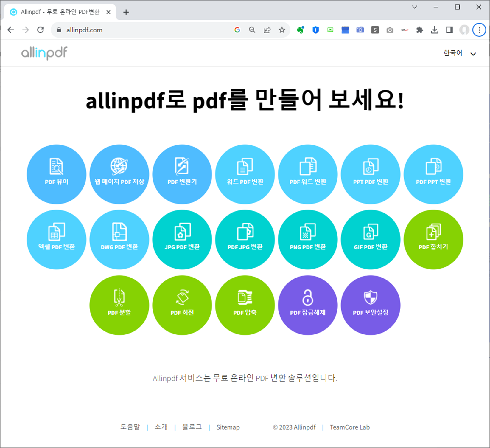This screenshot has width=490, height=448.
Task: Launch PDF JPG 변환 tool
Action: pyautogui.click(x=245, y=240)
